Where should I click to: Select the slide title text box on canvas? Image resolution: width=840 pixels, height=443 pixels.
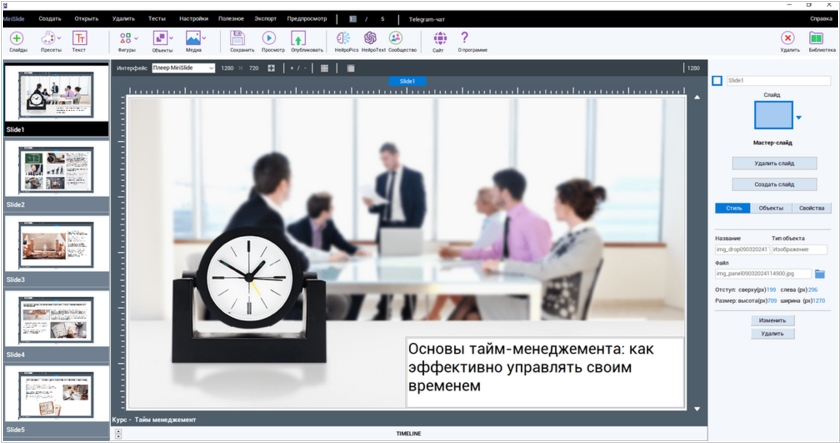pyautogui.click(x=545, y=372)
